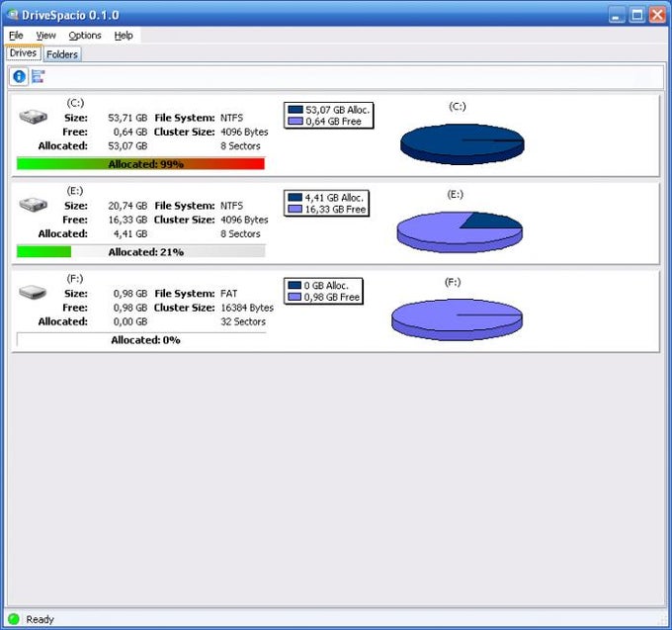Click the F: drive disk icon
Viewport: 672px width, 630px height.
coord(33,293)
